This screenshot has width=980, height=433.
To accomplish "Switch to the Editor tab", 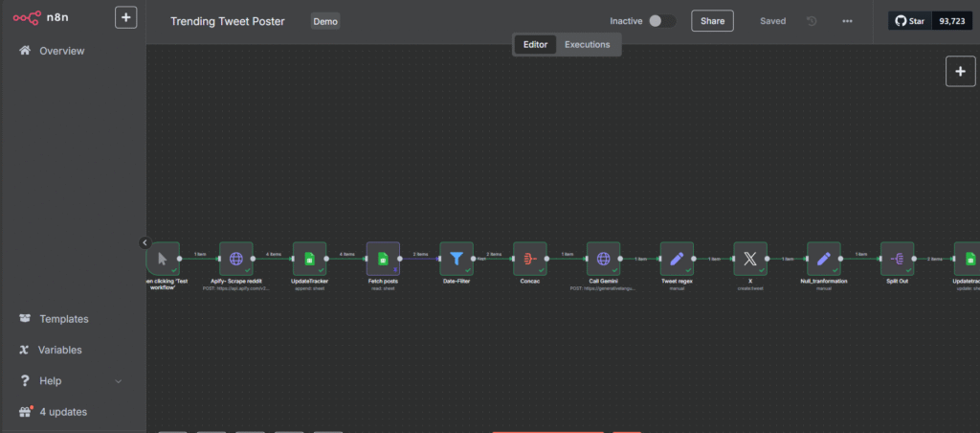I will pos(535,44).
